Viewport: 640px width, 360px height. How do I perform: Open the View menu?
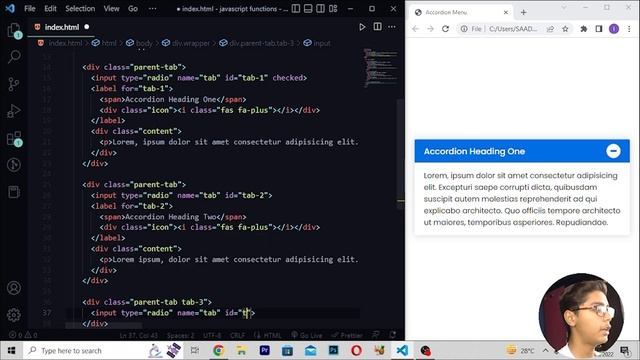(x=111, y=9)
